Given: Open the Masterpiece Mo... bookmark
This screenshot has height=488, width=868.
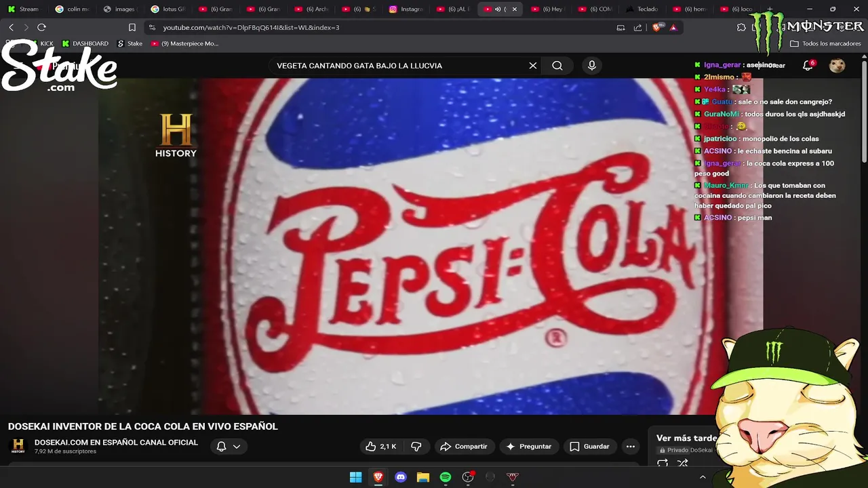Looking at the screenshot, I should tap(184, 43).
